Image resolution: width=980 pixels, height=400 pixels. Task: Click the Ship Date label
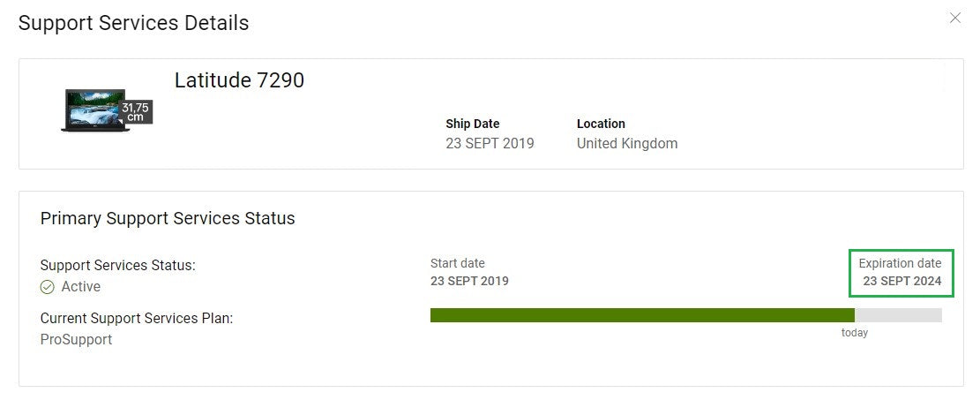[473, 124]
